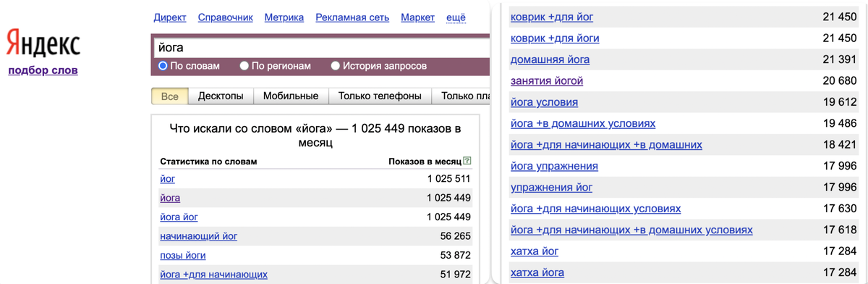Click the Яндекс logo
The width and height of the screenshot is (868, 284).
(x=43, y=44)
